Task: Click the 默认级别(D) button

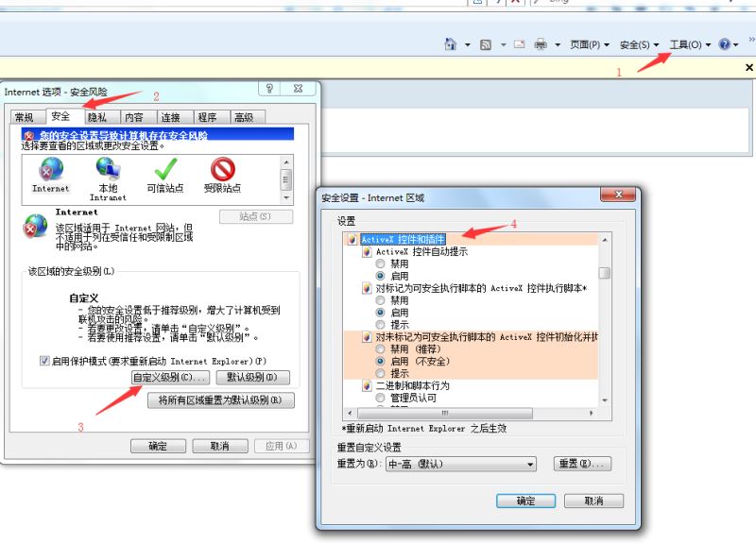Action: tap(253, 377)
